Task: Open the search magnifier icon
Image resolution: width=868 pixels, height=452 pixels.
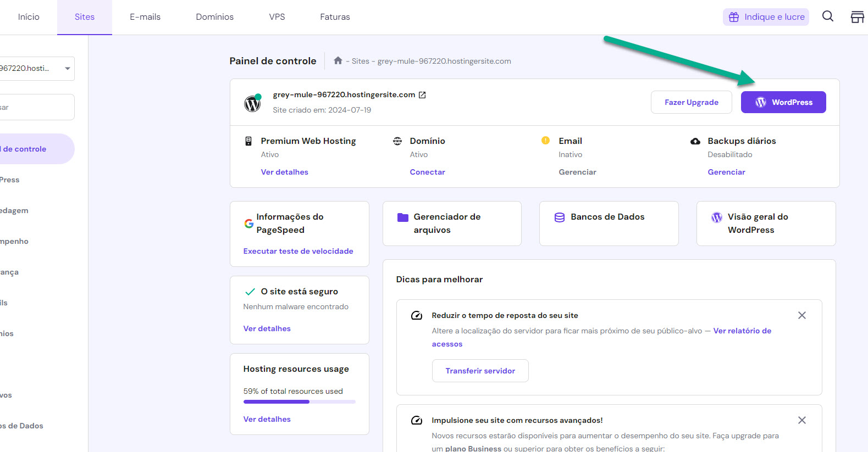Action: coord(828,16)
